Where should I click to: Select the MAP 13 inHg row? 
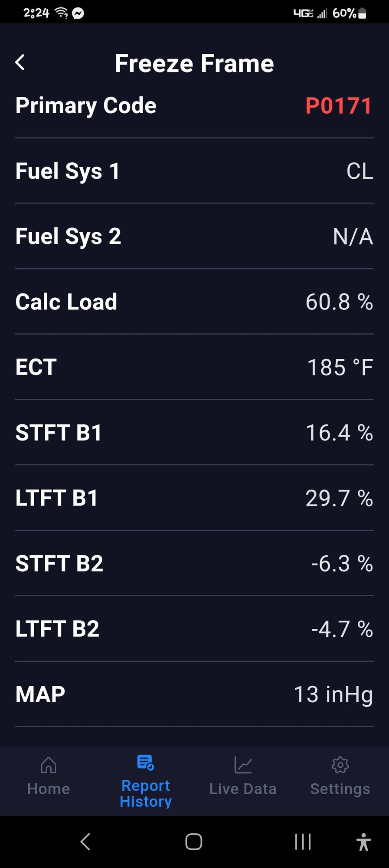194,694
